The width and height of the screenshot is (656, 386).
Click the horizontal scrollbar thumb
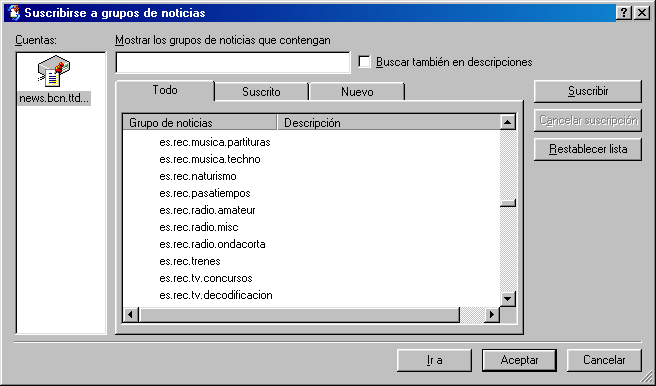pos(299,314)
